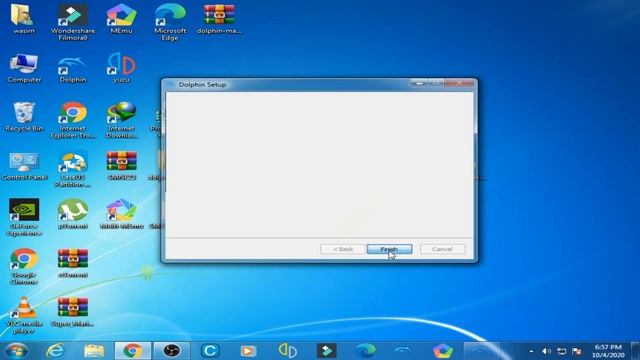Image resolution: width=640 pixels, height=360 pixels.
Task: Open MEmu from the taskbar
Action: (x=443, y=351)
